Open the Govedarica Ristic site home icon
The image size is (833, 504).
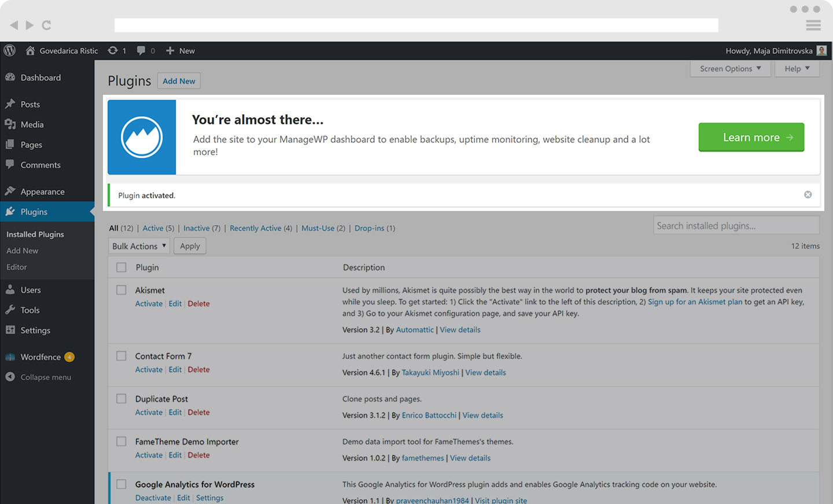coord(30,50)
